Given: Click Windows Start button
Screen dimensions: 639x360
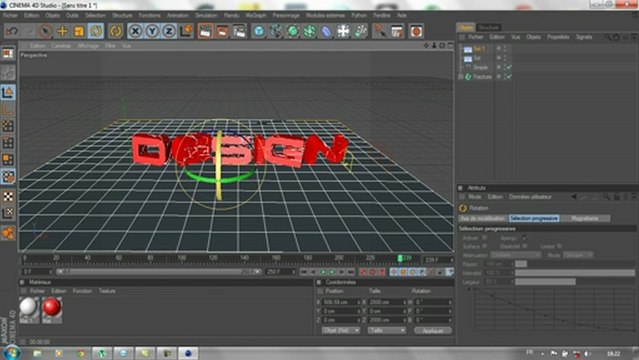Looking at the screenshot, I should [x=11, y=353].
